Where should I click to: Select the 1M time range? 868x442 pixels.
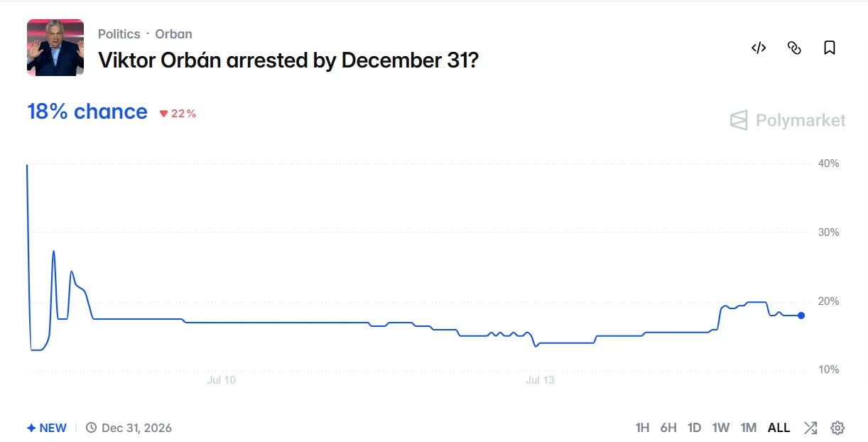pos(748,428)
